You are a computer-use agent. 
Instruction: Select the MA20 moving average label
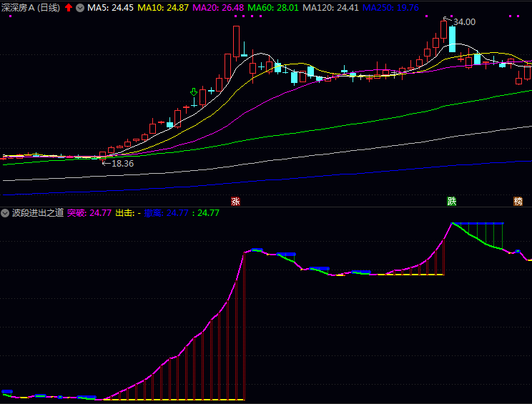coord(217,7)
